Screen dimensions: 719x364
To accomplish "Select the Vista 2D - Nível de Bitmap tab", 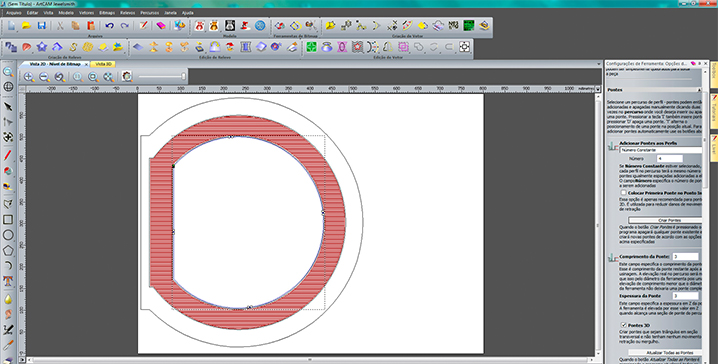I will click(55, 64).
